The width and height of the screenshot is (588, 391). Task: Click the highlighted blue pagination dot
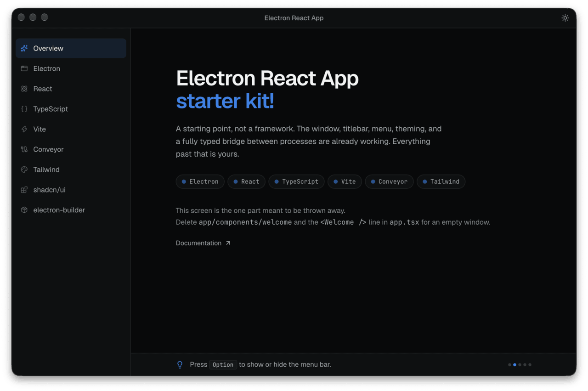click(x=514, y=365)
